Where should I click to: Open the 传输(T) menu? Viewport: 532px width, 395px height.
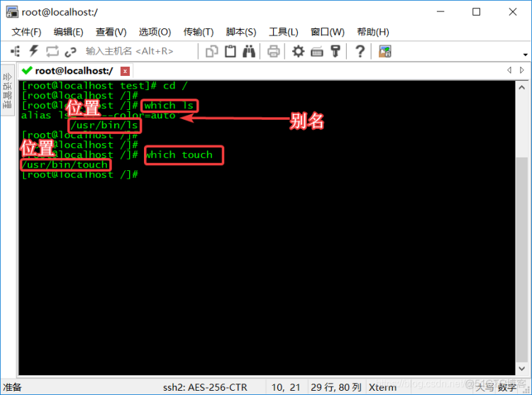pyautogui.click(x=199, y=32)
